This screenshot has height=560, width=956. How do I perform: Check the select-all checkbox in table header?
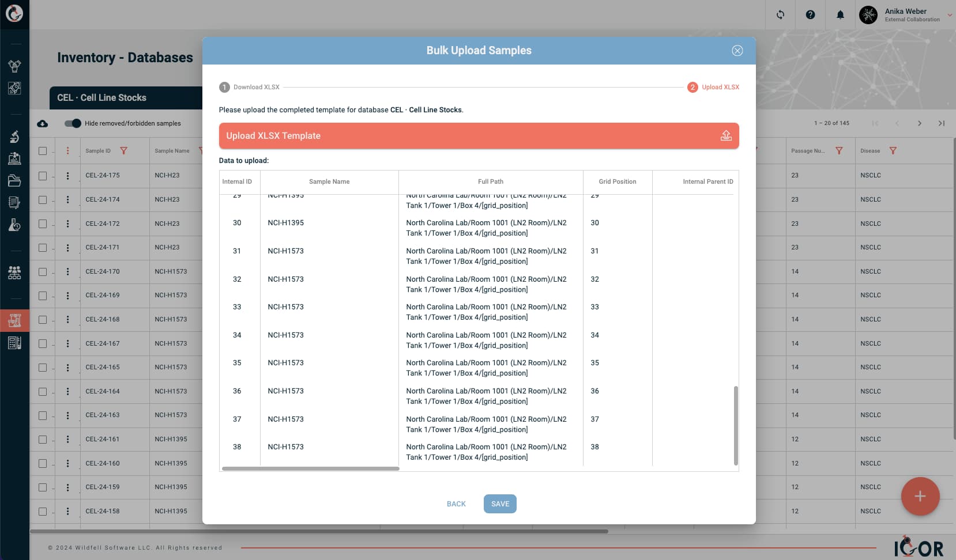(42, 150)
